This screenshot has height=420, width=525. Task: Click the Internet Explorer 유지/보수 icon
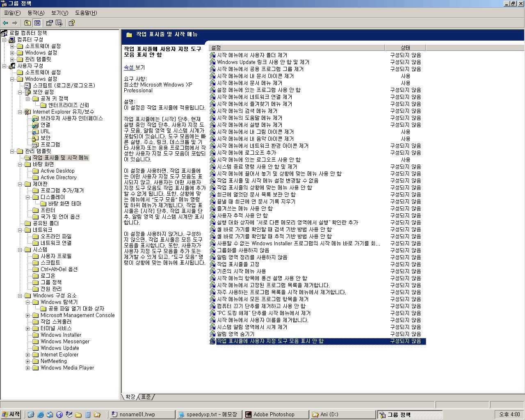pos(27,112)
